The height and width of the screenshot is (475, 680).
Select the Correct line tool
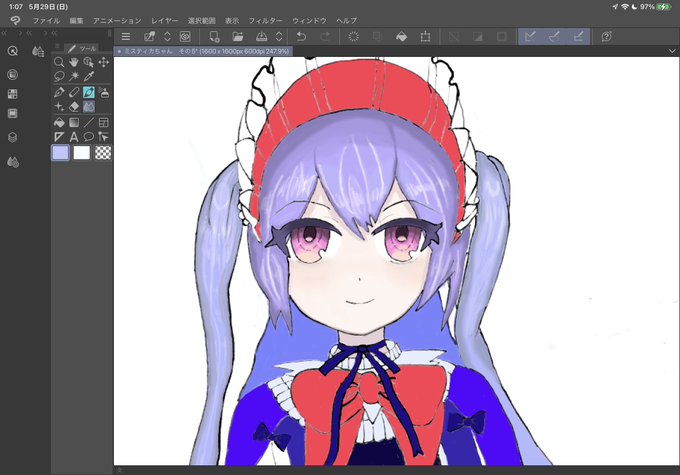coord(103,137)
